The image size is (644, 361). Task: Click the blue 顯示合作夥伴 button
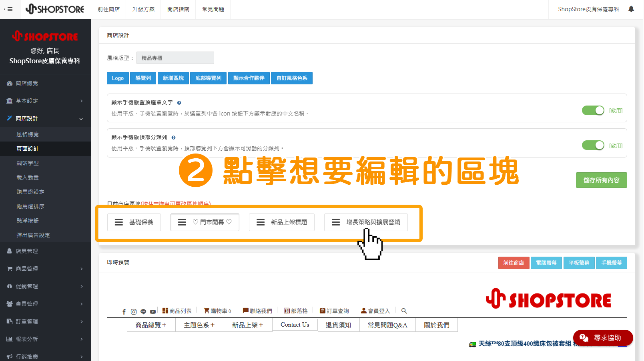click(249, 78)
